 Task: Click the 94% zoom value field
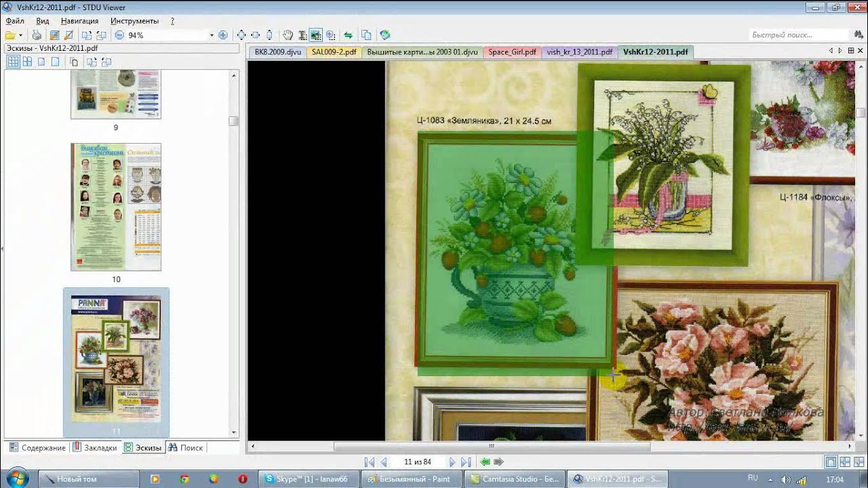click(x=166, y=35)
